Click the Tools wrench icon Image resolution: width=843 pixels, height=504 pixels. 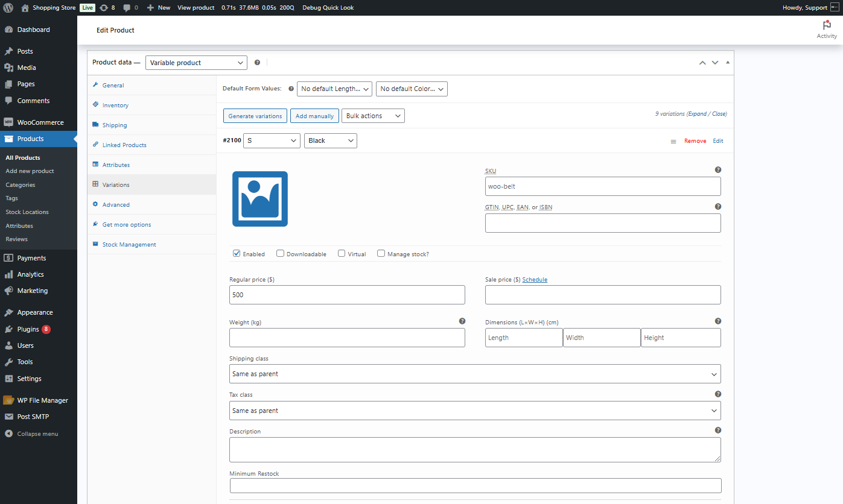[8, 362]
